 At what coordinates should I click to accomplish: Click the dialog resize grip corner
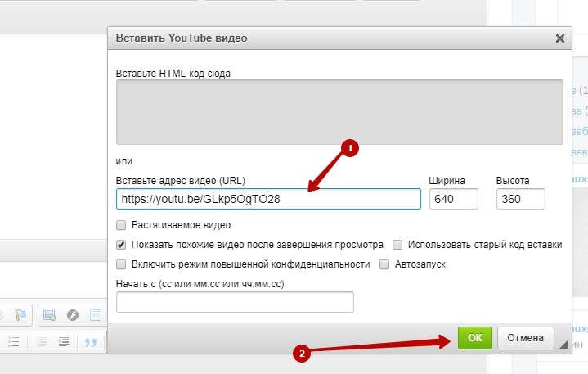[x=563, y=345]
